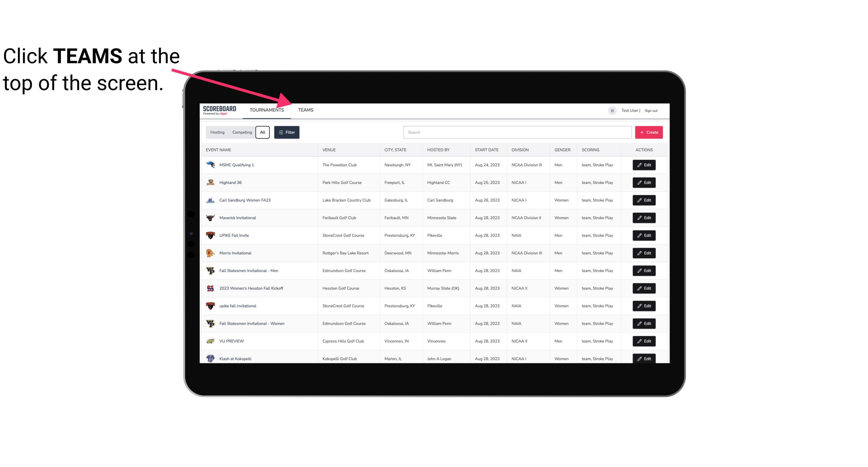Click the TEAMS navigation tab
Viewport: 868px width, 467px height.
coord(305,110)
